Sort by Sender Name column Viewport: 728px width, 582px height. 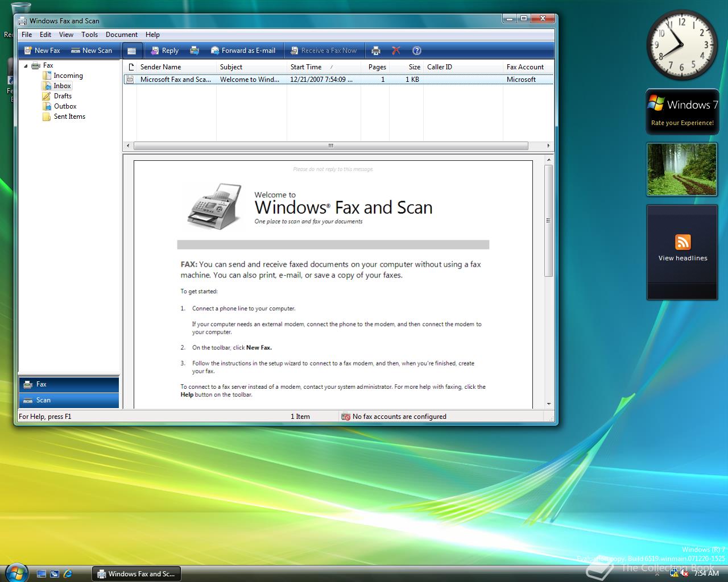(176, 67)
